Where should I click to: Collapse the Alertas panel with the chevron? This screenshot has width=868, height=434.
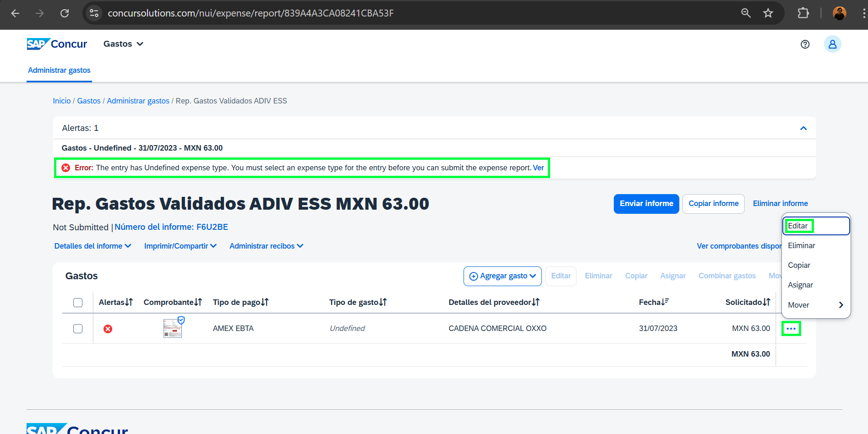click(803, 128)
